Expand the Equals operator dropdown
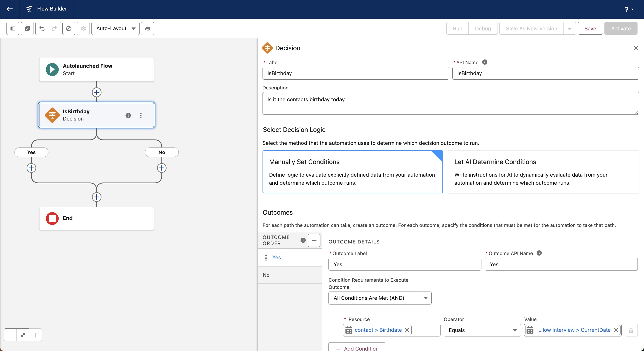Image resolution: width=644 pixels, height=351 pixels. (x=482, y=330)
